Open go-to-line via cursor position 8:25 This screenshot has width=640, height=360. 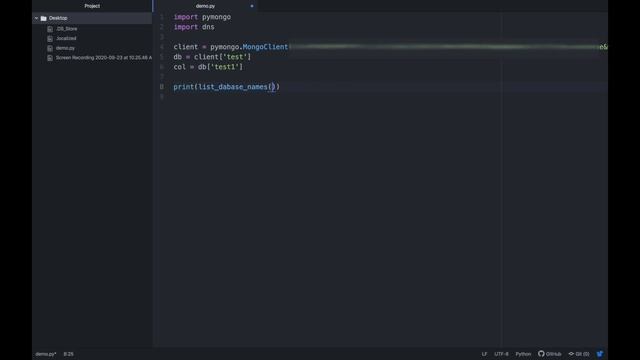pyautogui.click(x=69, y=354)
